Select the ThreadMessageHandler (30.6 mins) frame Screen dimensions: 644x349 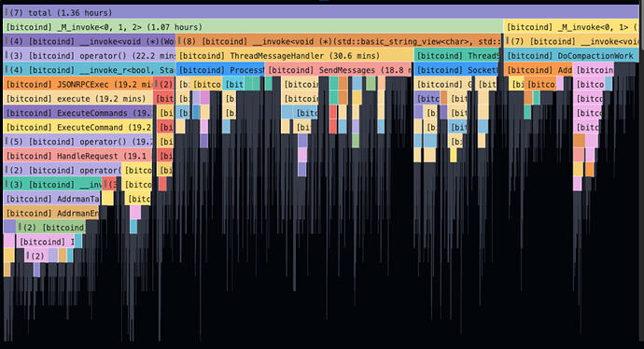pyautogui.click(x=295, y=55)
